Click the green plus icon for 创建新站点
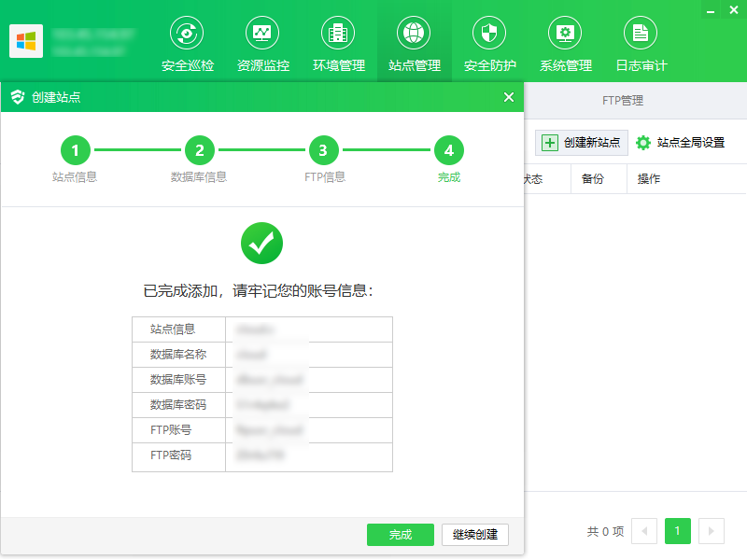The width and height of the screenshot is (747, 560). (550, 143)
